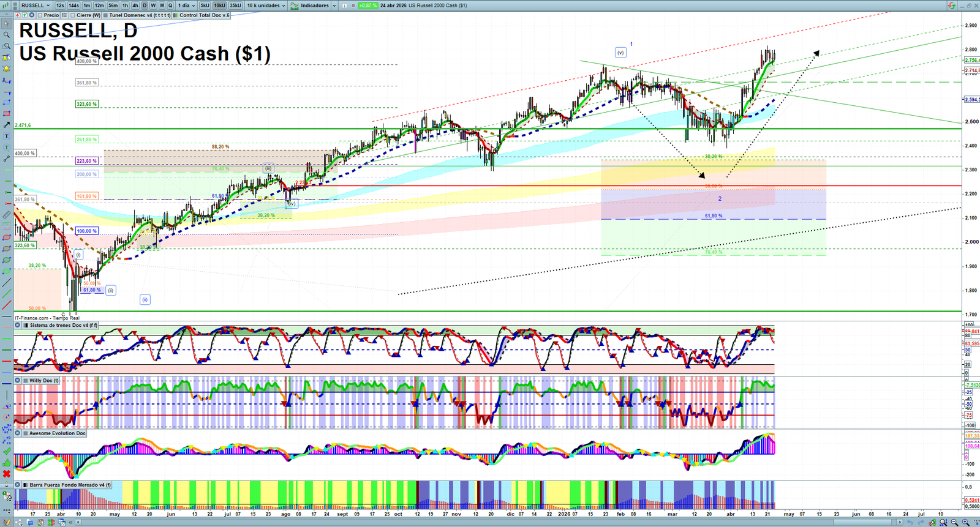Image resolution: width=980 pixels, height=527 pixels.
Task: Select the 10kU units button
Action: [219, 6]
